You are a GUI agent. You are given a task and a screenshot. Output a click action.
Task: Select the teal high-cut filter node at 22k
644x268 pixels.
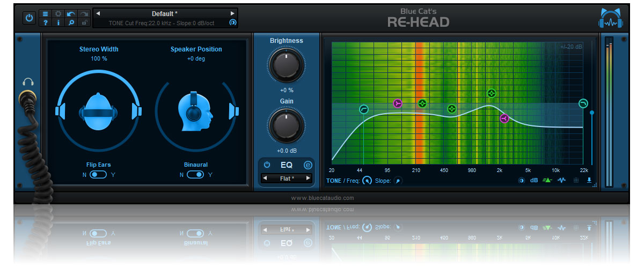[583, 103]
